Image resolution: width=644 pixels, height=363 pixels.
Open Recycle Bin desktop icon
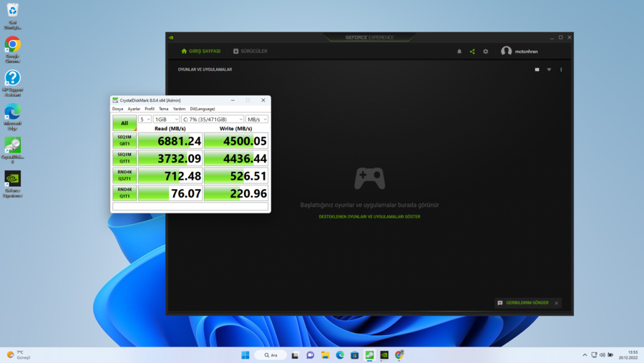pos(13,16)
